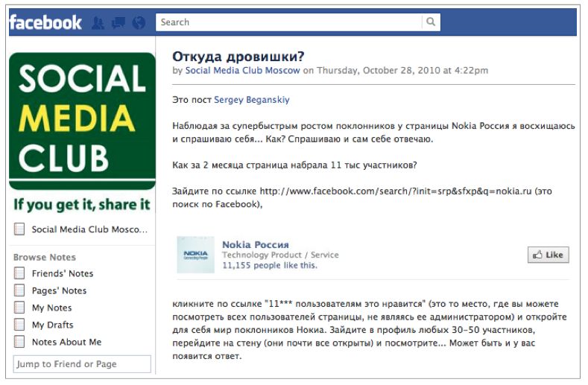Click the Friends' Notes notepad icon
The width and height of the screenshot is (588, 385).
click(19, 273)
